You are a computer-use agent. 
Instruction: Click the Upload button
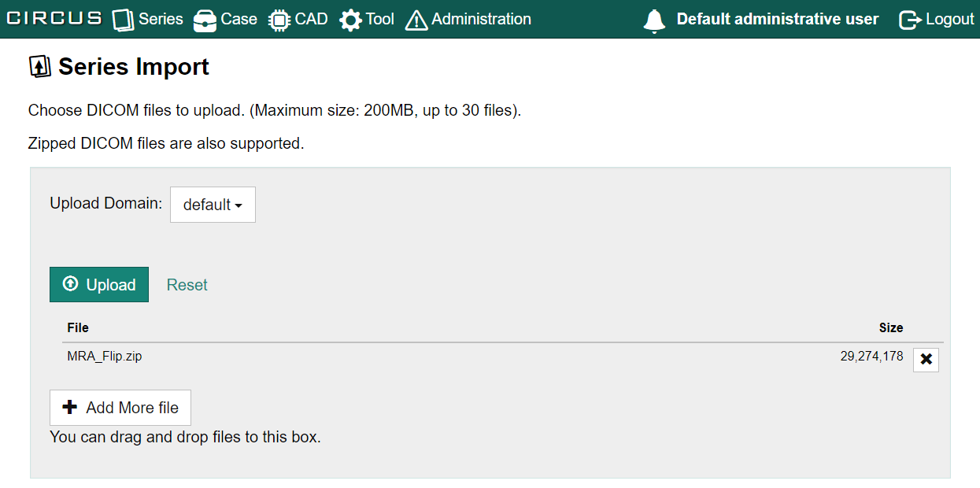[99, 284]
